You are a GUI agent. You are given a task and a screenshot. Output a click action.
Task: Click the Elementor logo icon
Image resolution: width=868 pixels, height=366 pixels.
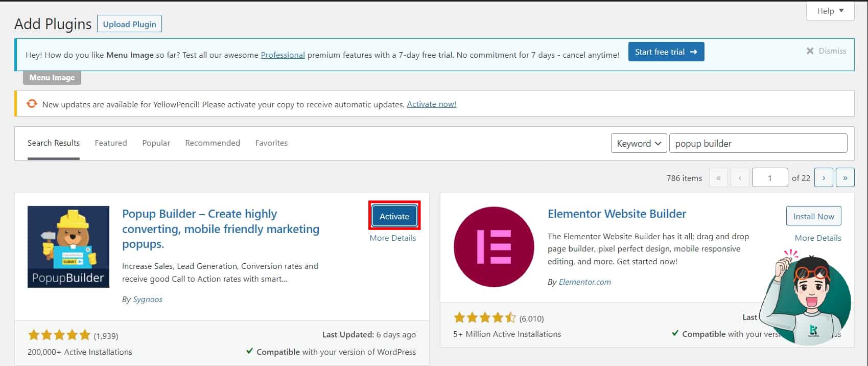pos(494,247)
